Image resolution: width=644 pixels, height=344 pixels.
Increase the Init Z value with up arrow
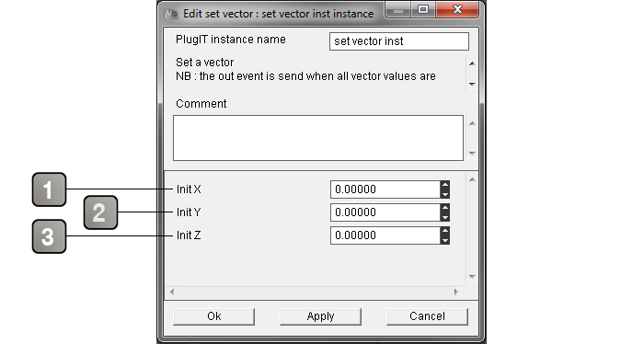click(x=444, y=231)
